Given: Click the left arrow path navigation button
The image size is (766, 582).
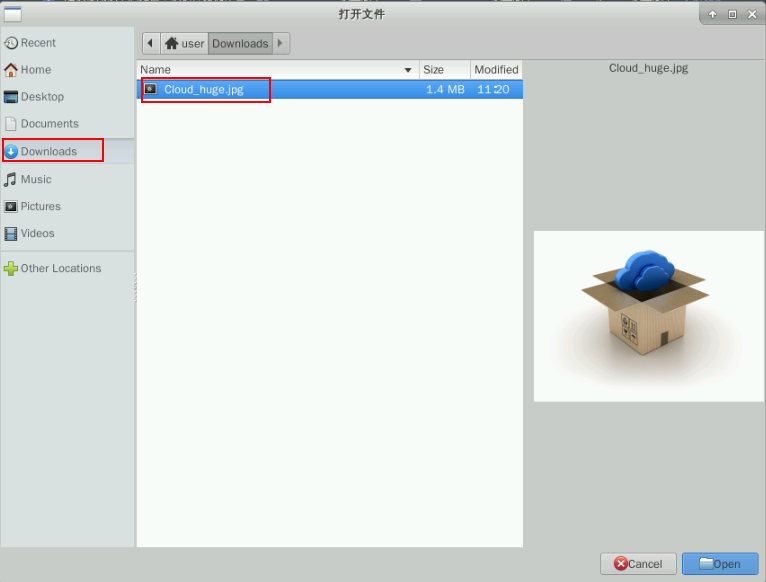Looking at the screenshot, I should coord(151,43).
